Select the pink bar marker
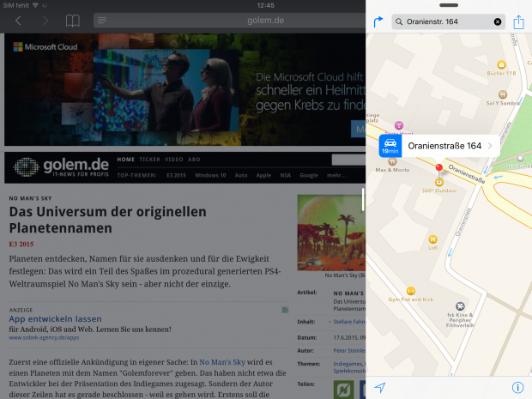Screen dimensions: 532x399 (x=399, y=125)
